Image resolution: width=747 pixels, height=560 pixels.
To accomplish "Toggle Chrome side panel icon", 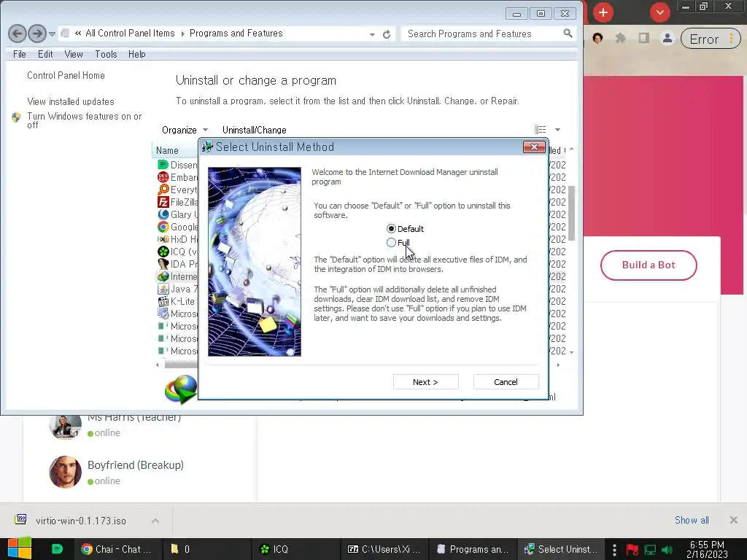I will tap(644, 38).
